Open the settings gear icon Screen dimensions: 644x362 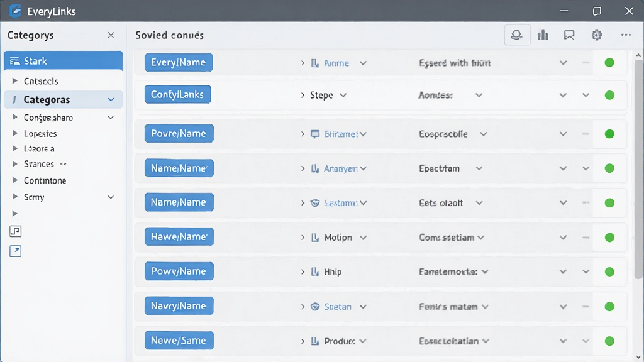pos(597,35)
